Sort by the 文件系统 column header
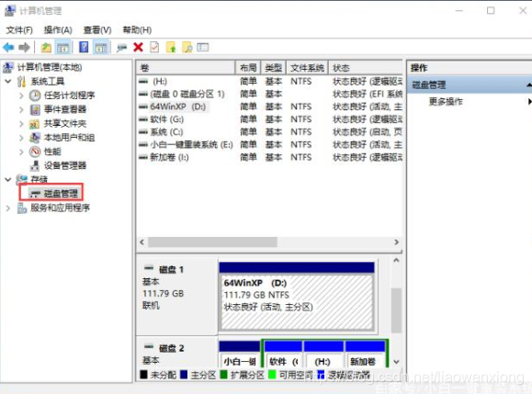532x394 pixels. (308, 68)
